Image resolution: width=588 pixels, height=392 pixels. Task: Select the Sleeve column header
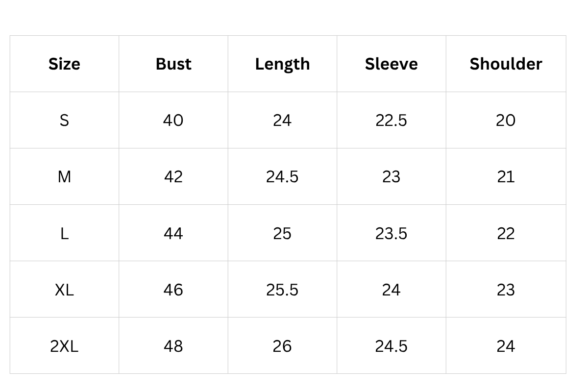[x=391, y=64]
